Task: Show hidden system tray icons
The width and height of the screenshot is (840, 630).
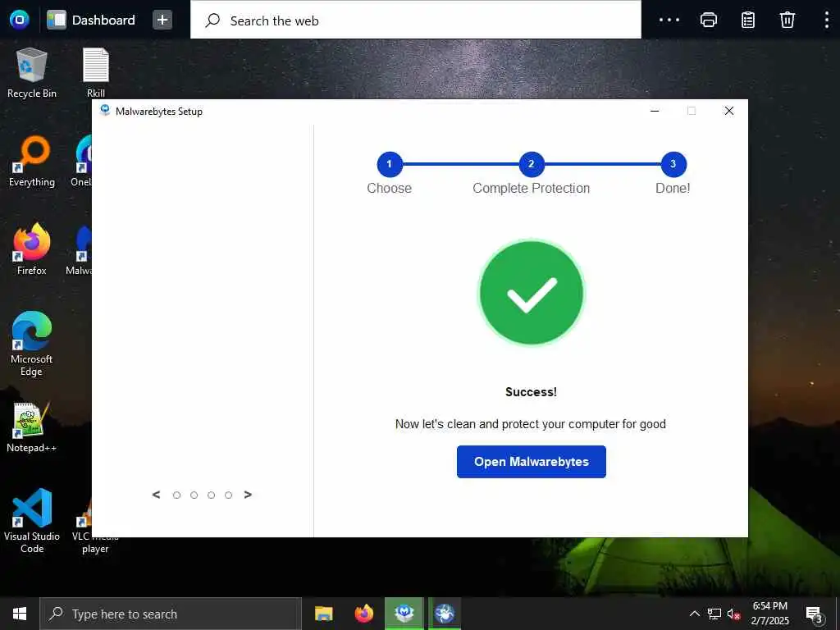Action: coord(694,614)
